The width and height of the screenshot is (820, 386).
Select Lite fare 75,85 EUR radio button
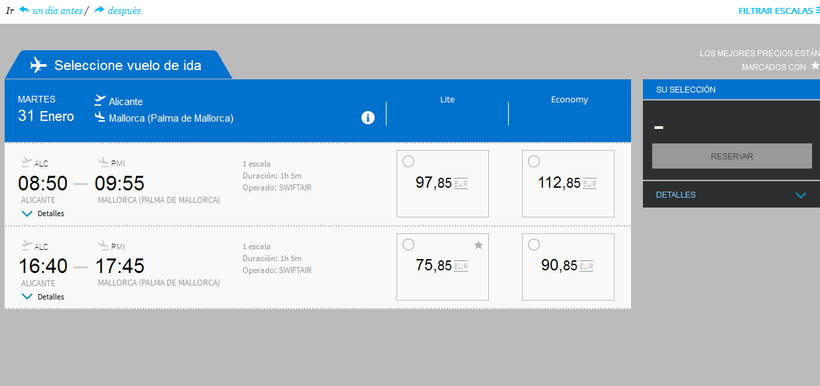point(408,244)
